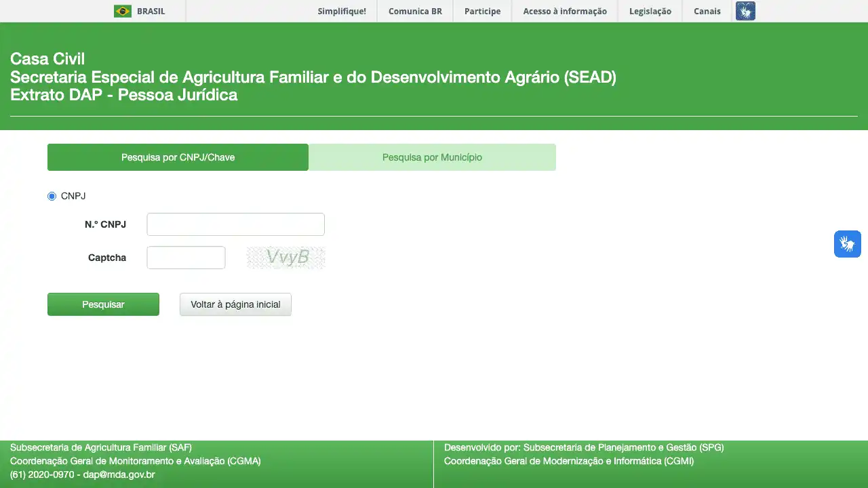This screenshot has width=868, height=488.
Task: Open the Legislação link
Action: 650,12
